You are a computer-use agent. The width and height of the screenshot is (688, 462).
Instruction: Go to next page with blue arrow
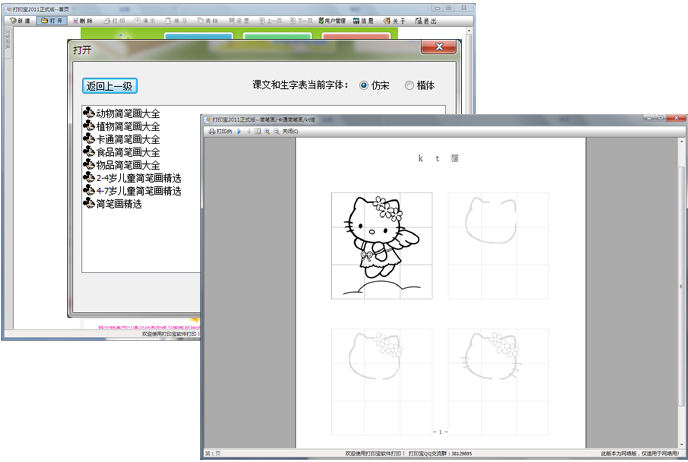(x=239, y=131)
